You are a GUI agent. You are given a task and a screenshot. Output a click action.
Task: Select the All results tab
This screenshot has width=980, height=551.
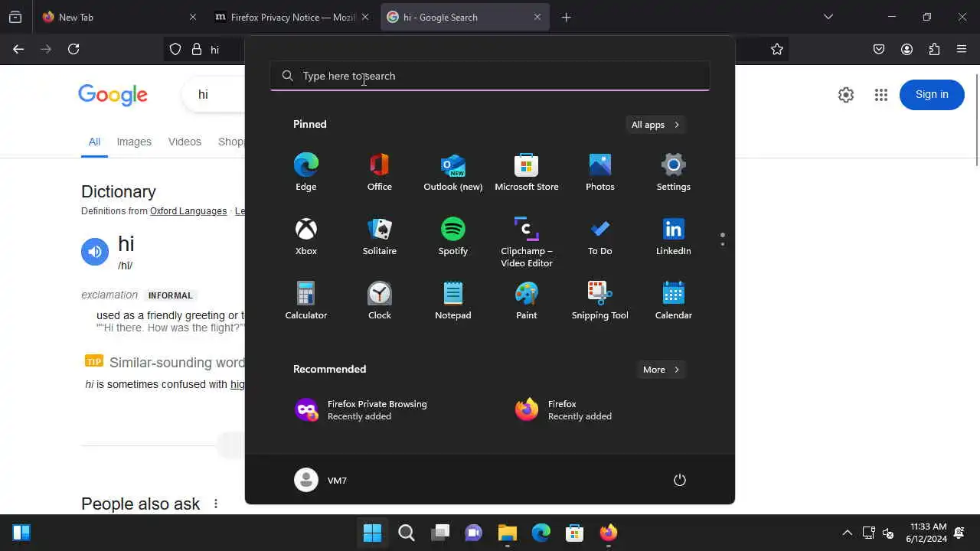(x=94, y=142)
